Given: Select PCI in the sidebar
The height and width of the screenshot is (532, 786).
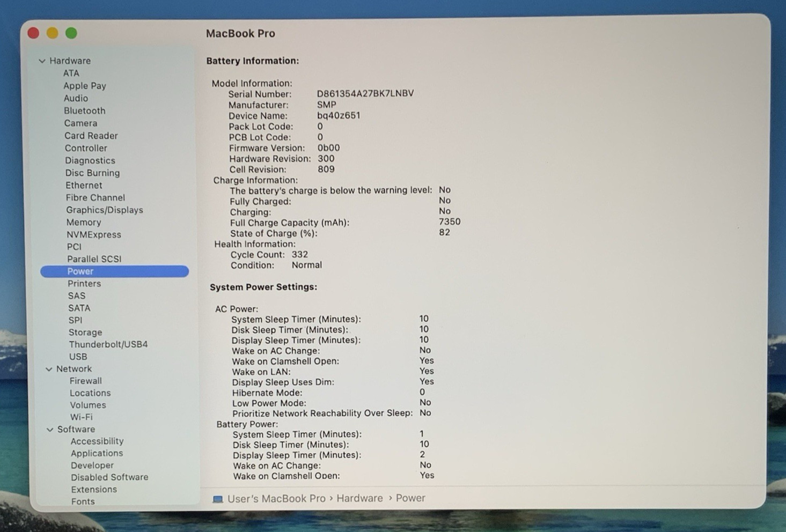Looking at the screenshot, I should coord(74,247).
